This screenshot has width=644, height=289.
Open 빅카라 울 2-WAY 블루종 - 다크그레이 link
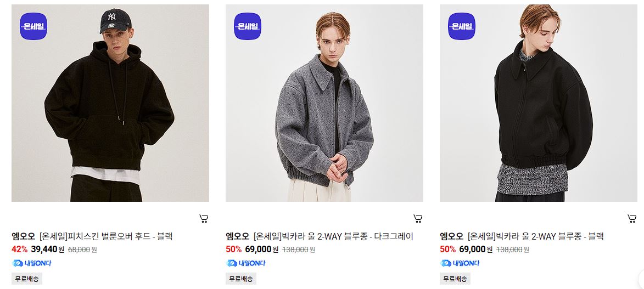pos(333,236)
